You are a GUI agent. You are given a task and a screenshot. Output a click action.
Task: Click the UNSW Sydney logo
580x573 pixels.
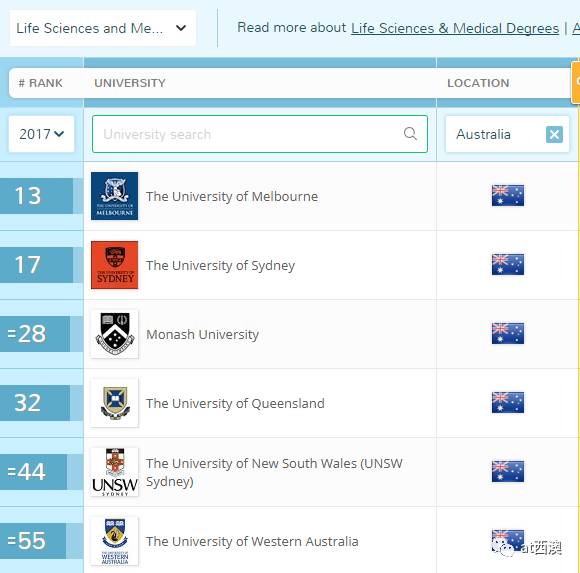tap(114, 472)
